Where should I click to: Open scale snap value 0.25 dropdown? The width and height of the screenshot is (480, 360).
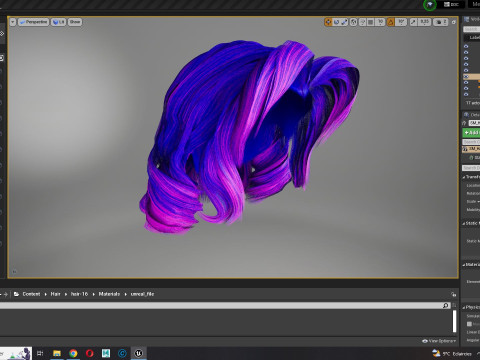coord(424,22)
